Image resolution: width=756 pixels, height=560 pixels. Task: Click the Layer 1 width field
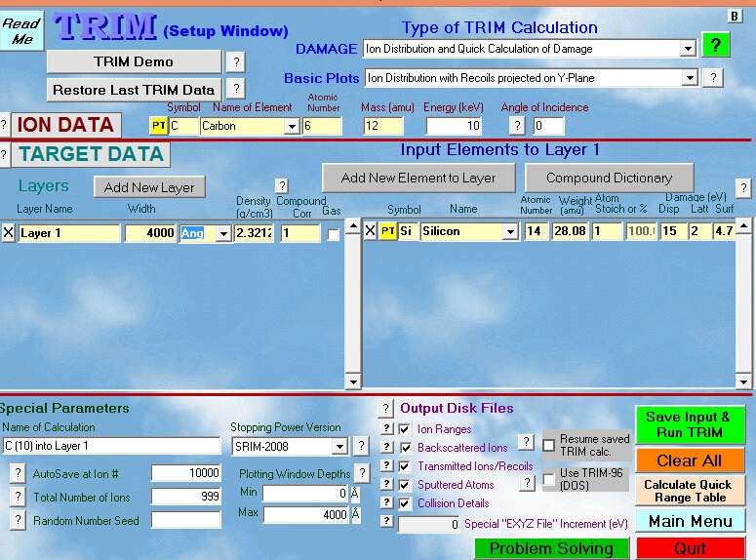[151, 233]
